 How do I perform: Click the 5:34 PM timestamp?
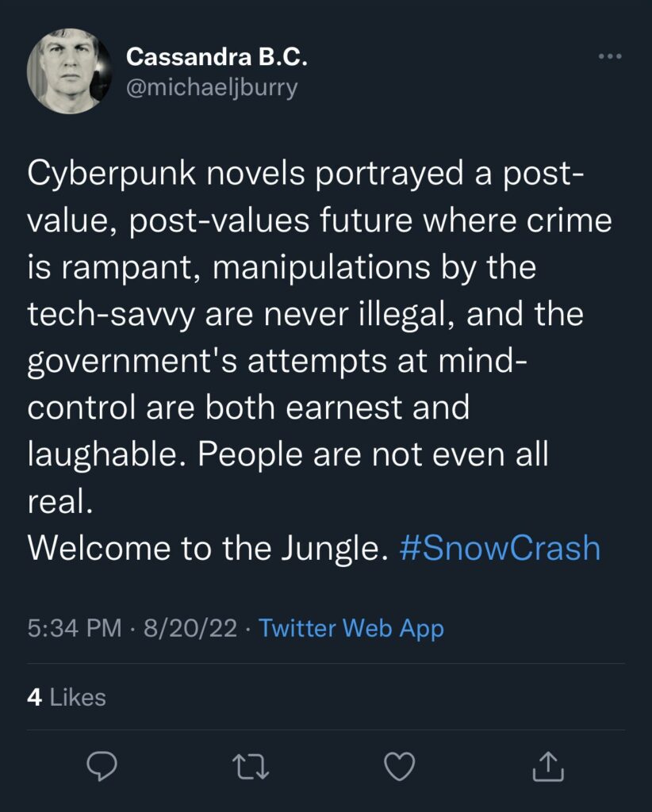click(x=75, y=629)
